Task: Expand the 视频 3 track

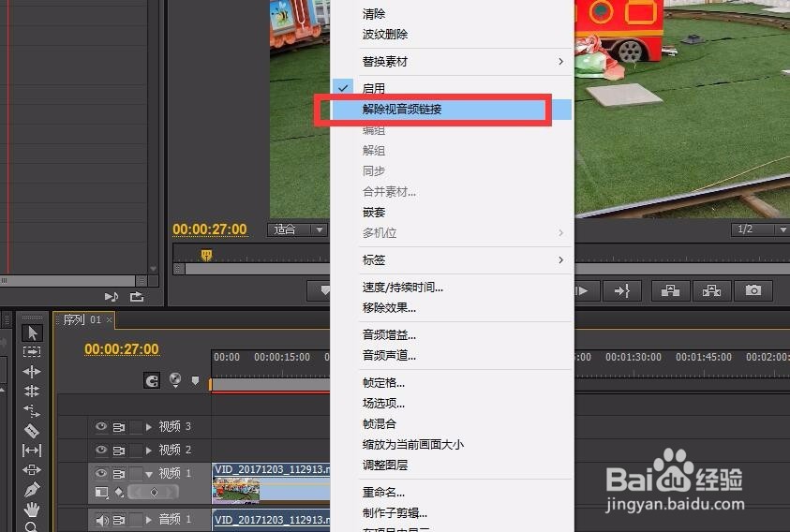Action: tap(149, 427)
